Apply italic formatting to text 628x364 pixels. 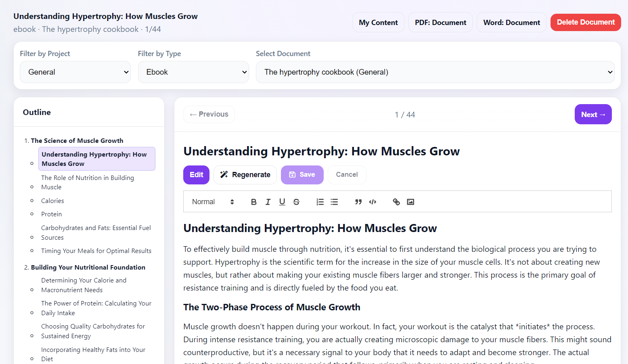click(268, 202)
